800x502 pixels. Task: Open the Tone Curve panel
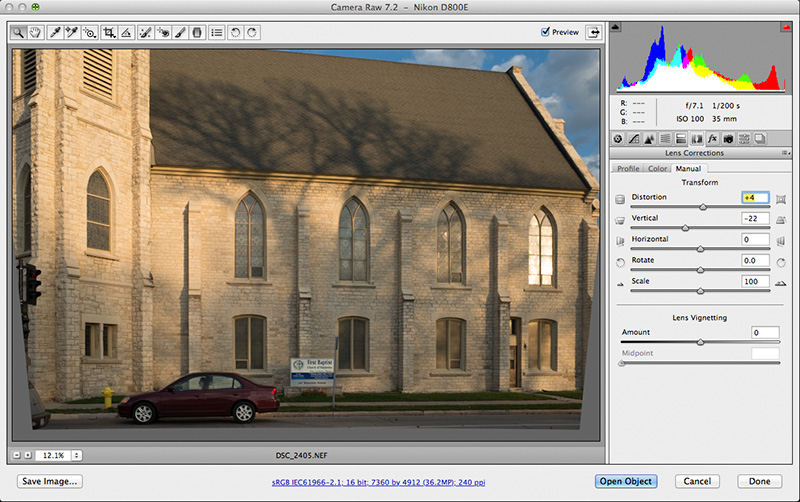[633, 138]
